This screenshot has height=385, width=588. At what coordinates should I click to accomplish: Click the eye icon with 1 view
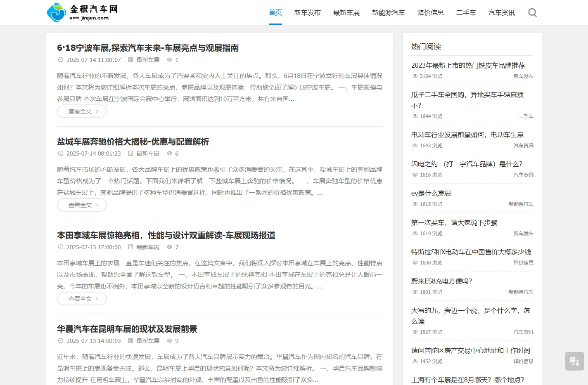[x=169, y=60]
